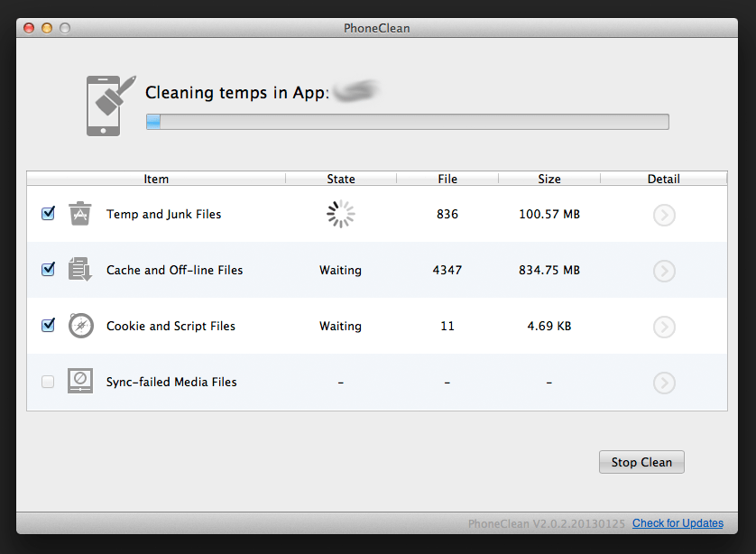756x554 pixels.
Task: Click the Cache and Off-line Files document icon
Action: 80,269
